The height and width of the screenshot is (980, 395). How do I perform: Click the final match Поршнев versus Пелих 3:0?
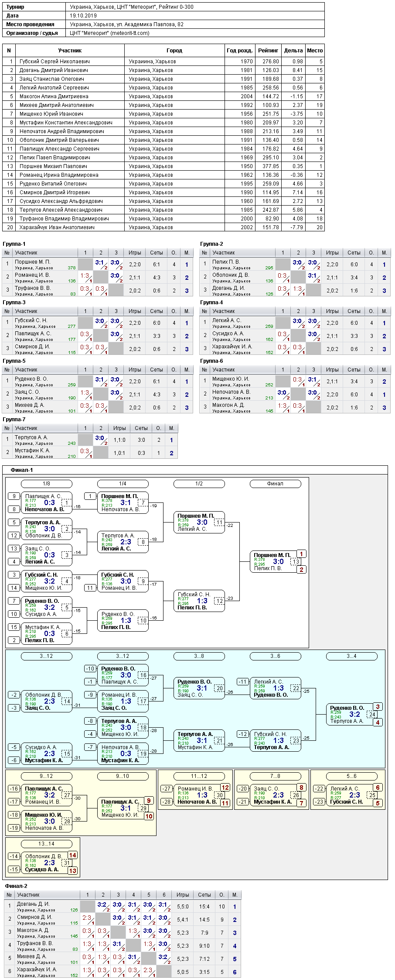[x=275, y=562]
